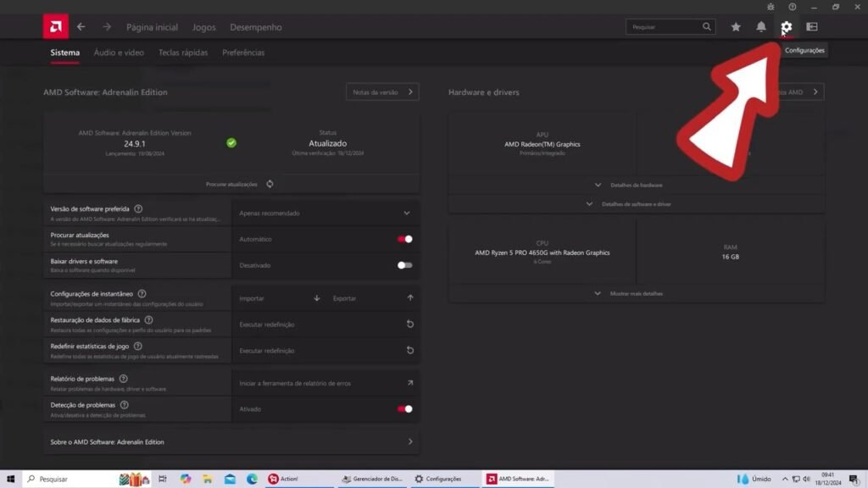Go back with the left arrow
This screenshot has width=868, height=488.
(81, 26)
